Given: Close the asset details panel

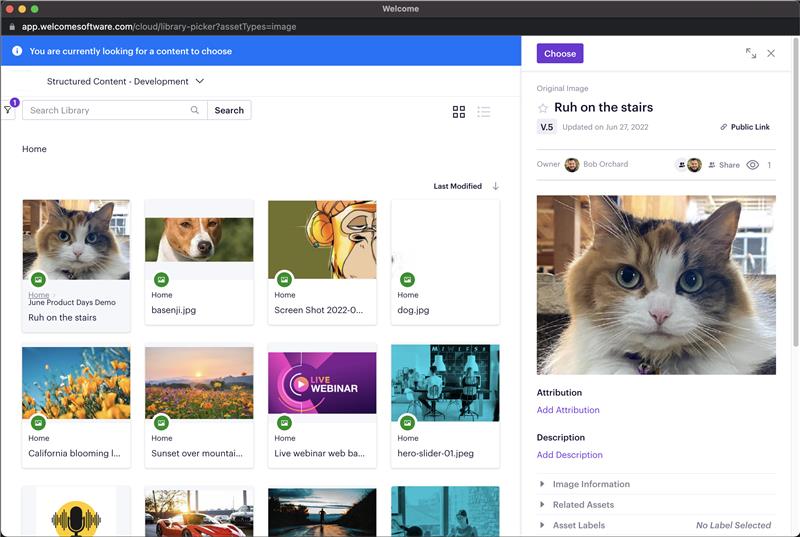Looking at the screenshot, I should (x=771, y=53).
